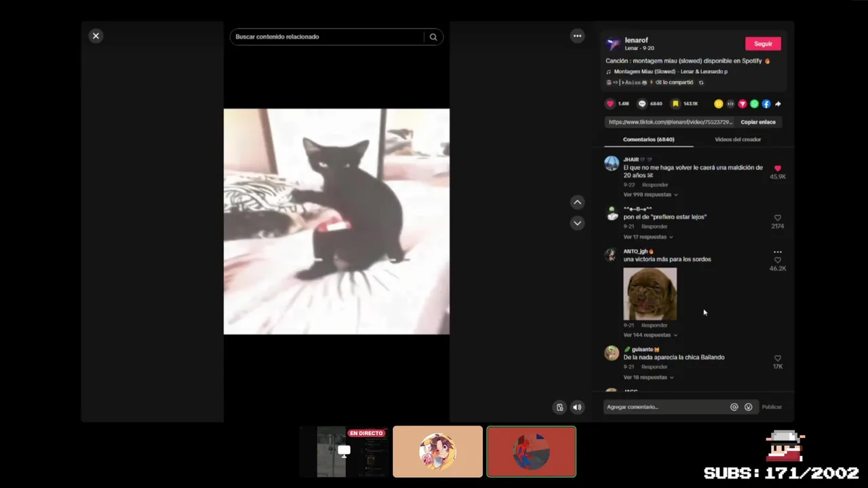The image size is (868, 488).
Task: Toggle the video mute speaker icon
Action: click(577, 407)
